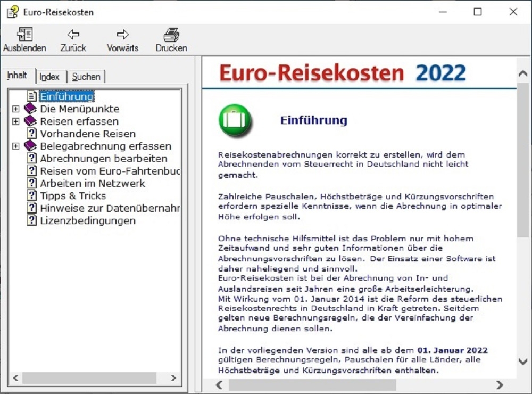
Task: Open the Abrechnungen bearbeiten topic
Action: [104, 159]
